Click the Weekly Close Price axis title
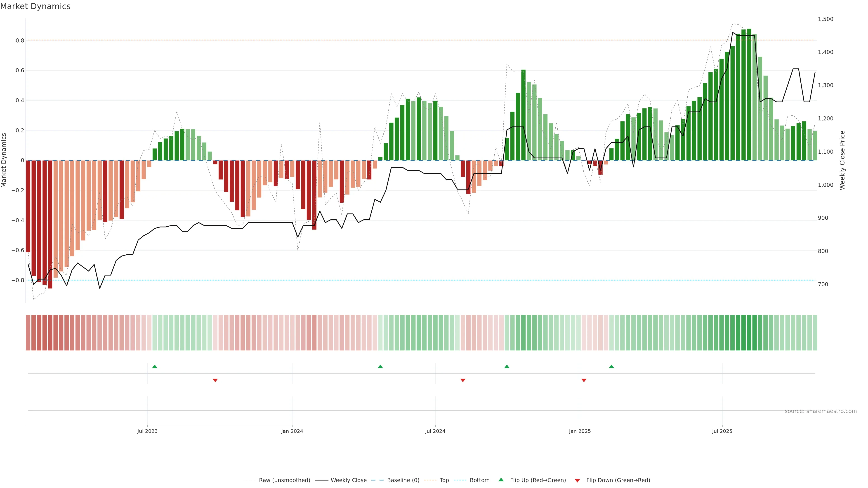The width and height of the screenshot is (868, 488). click(x=842, y=160)
